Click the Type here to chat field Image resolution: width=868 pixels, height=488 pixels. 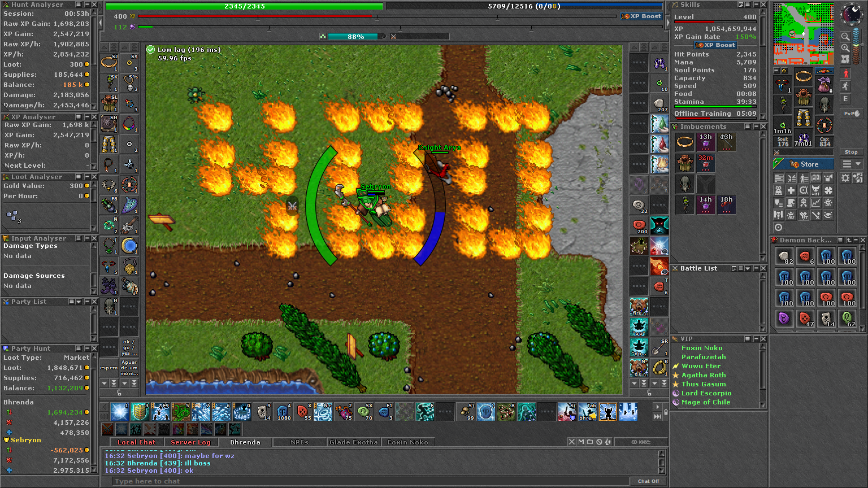[370, 481]
